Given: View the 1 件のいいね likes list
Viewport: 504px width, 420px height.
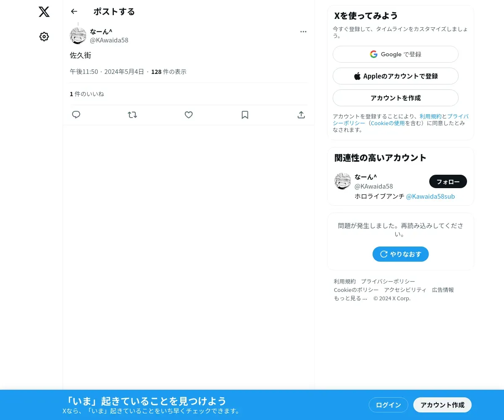Looking at the screenshot, I should pos(87,94).
